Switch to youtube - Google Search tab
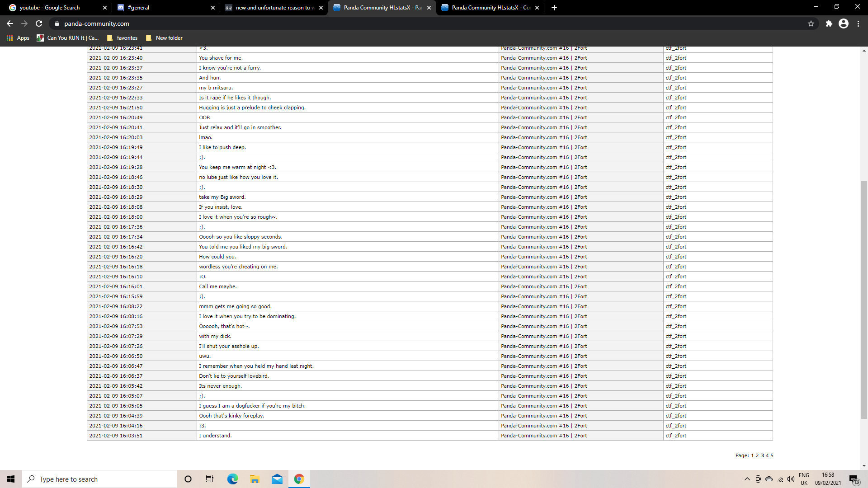Viewport: 868px width, 488px height. 54,8
